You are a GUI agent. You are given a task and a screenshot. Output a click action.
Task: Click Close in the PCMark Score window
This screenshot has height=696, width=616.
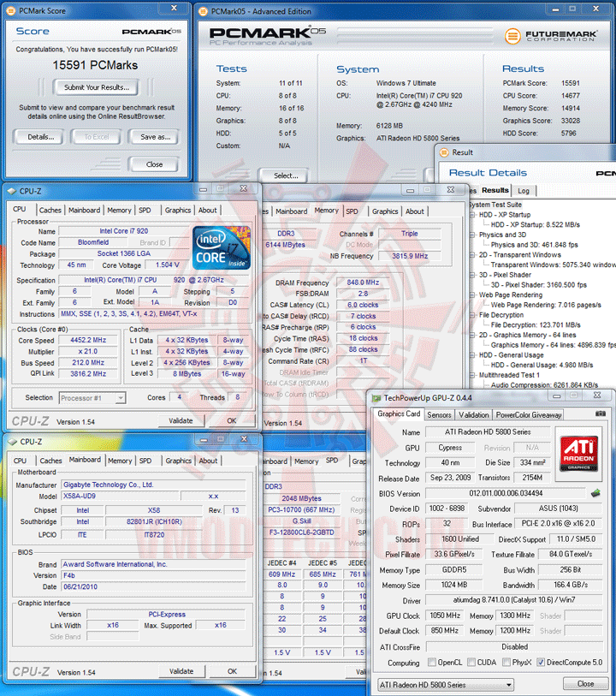tap(154, 164)
